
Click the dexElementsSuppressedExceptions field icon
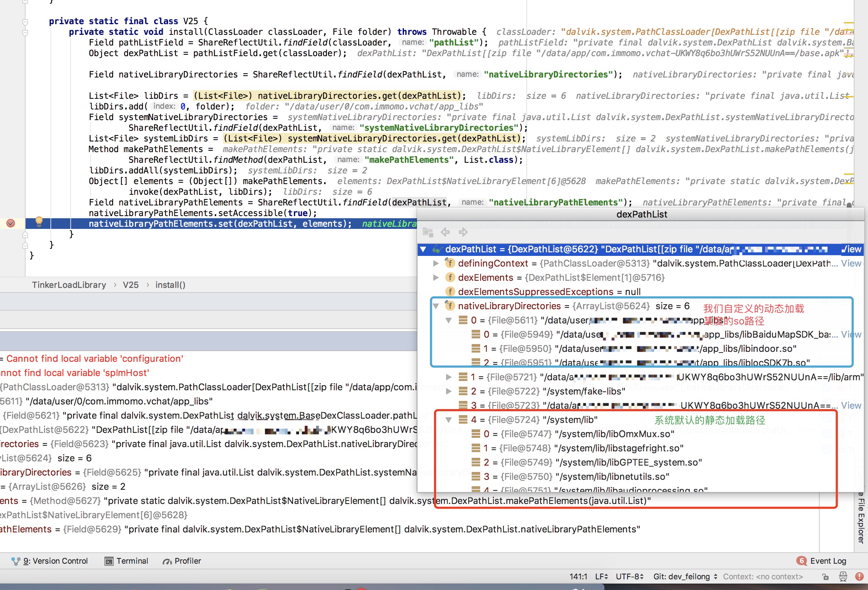450,291
